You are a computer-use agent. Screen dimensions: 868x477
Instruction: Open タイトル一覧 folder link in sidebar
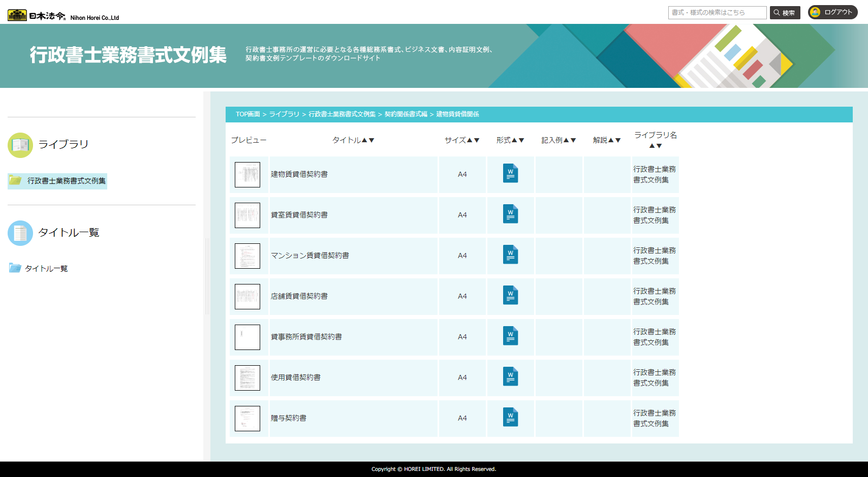coord(46,268)
